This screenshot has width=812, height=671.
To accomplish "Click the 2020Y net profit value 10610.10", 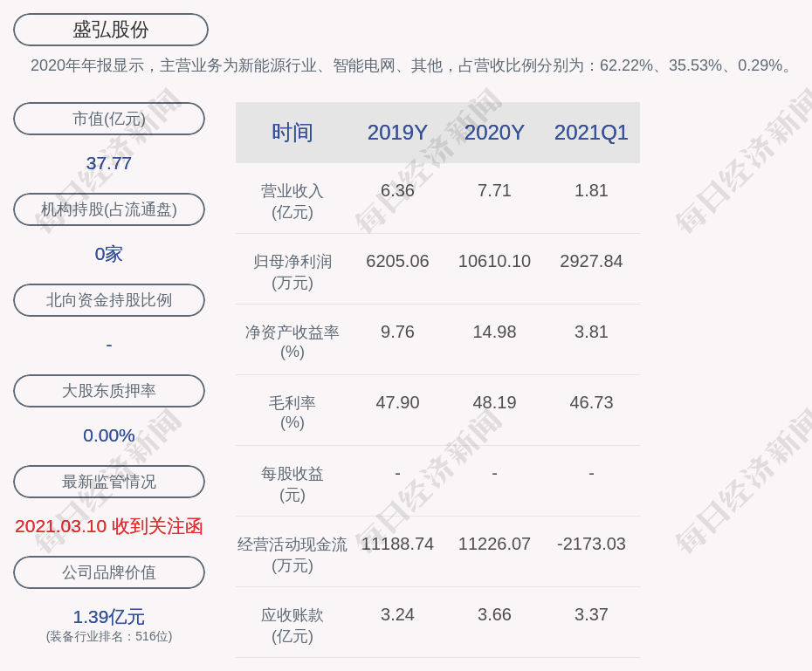I will click(494, 261).
